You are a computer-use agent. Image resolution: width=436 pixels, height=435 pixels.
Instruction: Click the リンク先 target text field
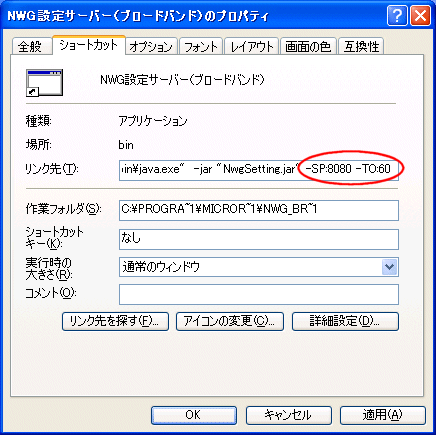coord(259,170)
